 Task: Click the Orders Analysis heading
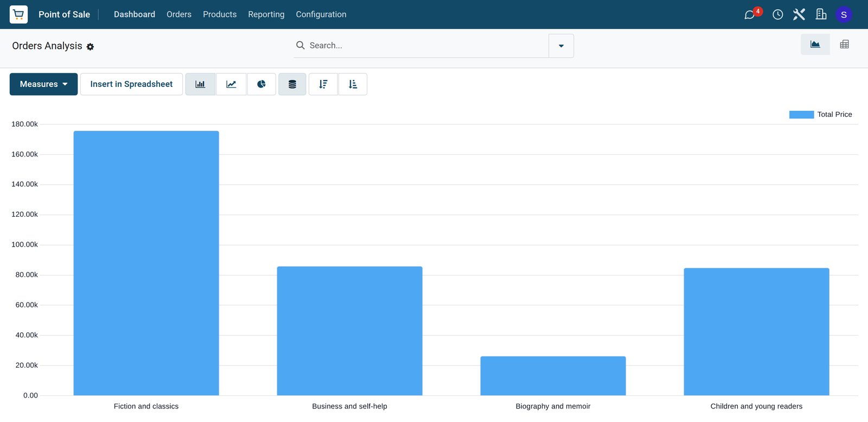point(47,46)
